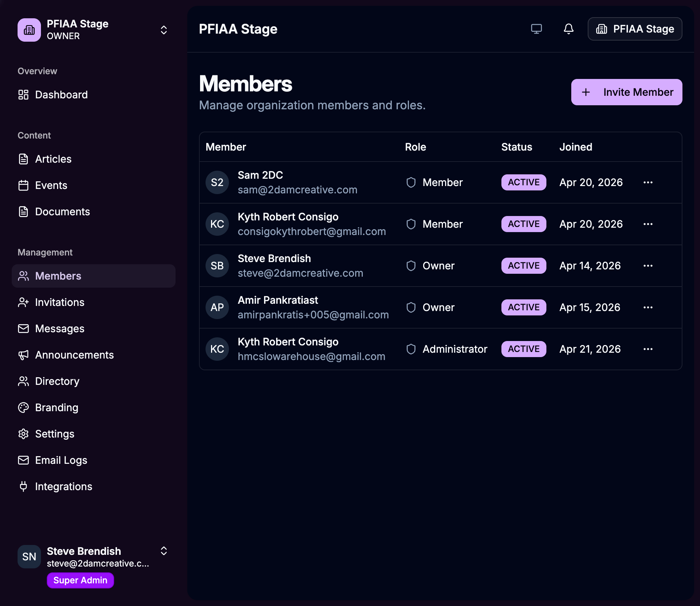700x606 pixels.
Task: Open more options for hmcslowarehouse@gmail.com row
Action: coord(648,349)
